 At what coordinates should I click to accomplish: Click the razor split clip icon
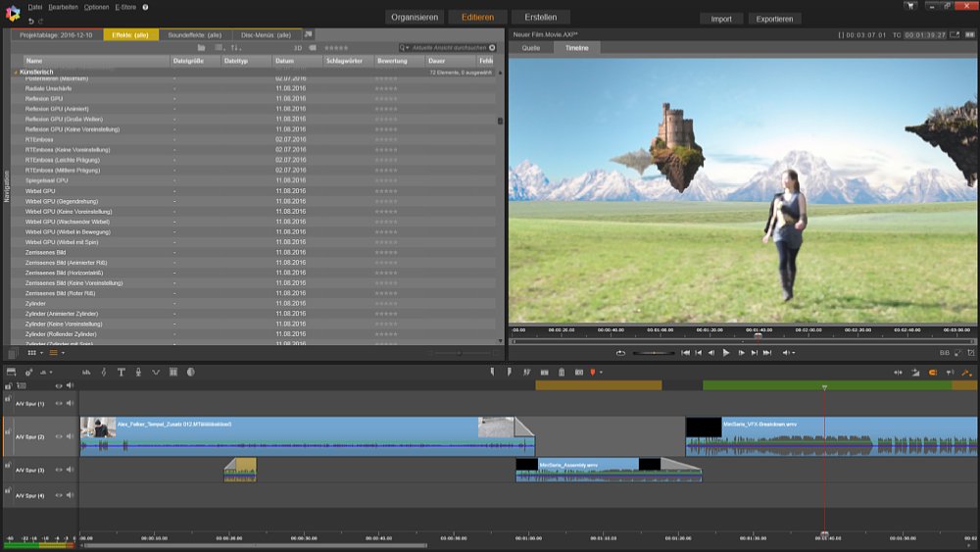527,373
